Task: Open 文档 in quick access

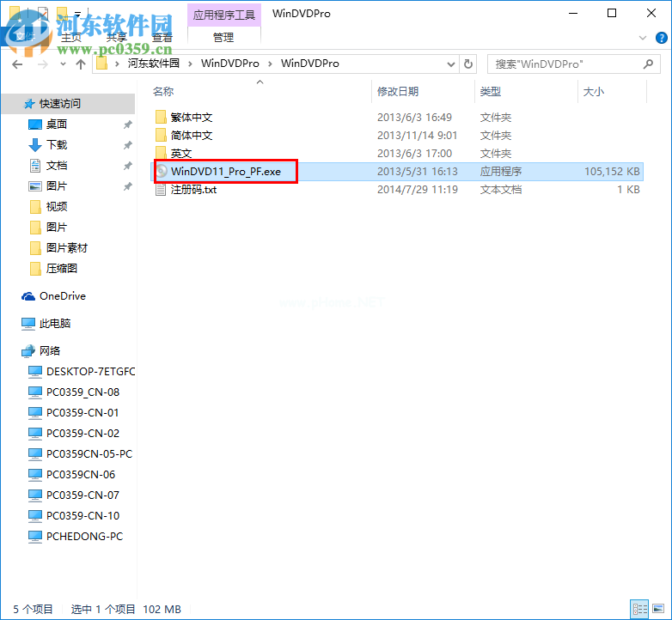Action: tap(57, 165)
